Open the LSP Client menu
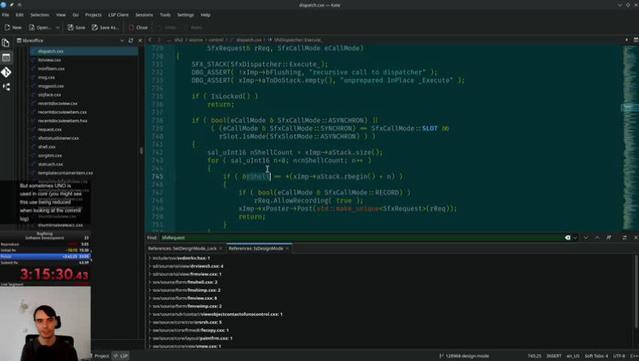Image resolution: width=639 pixels, height=361 pixels. point(118,15)
